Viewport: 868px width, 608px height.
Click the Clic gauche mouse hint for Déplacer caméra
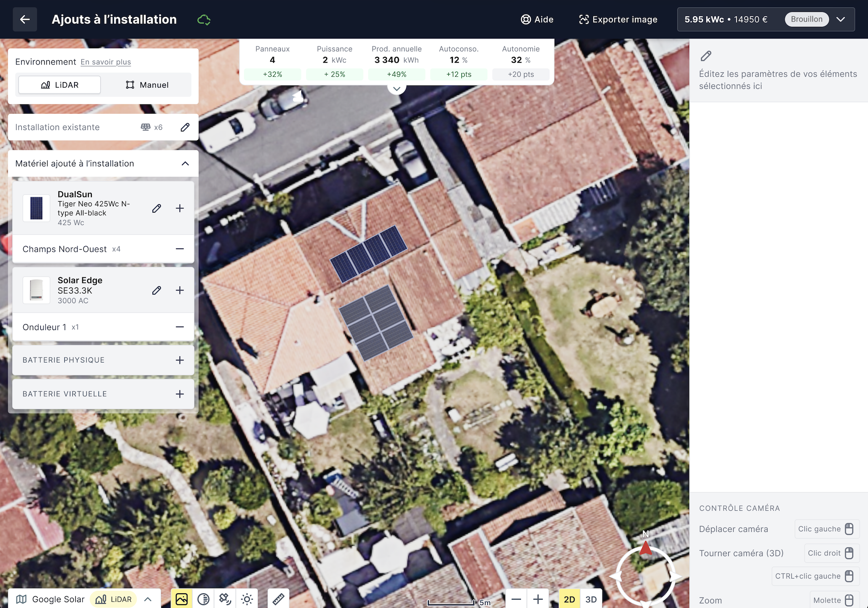pyautogui.click(x=826, y=529)
